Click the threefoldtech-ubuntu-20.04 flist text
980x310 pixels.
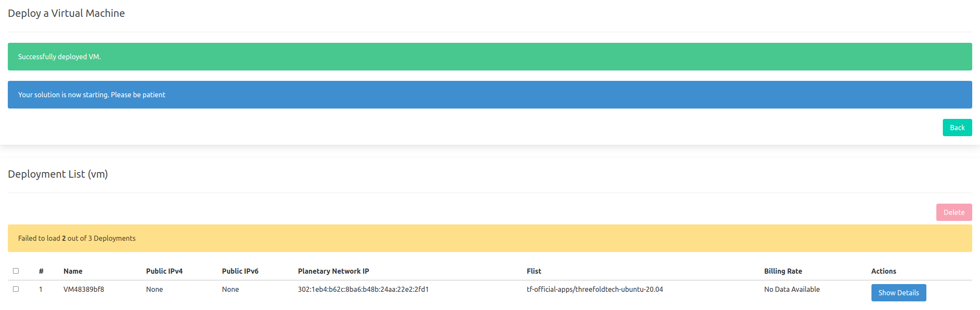pos(595,289)
